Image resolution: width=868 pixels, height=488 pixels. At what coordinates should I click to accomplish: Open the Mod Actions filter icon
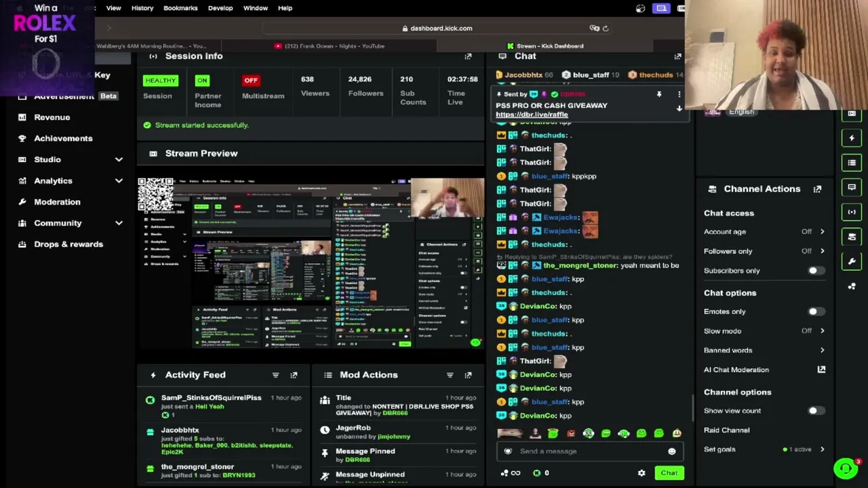pos(450,375)
